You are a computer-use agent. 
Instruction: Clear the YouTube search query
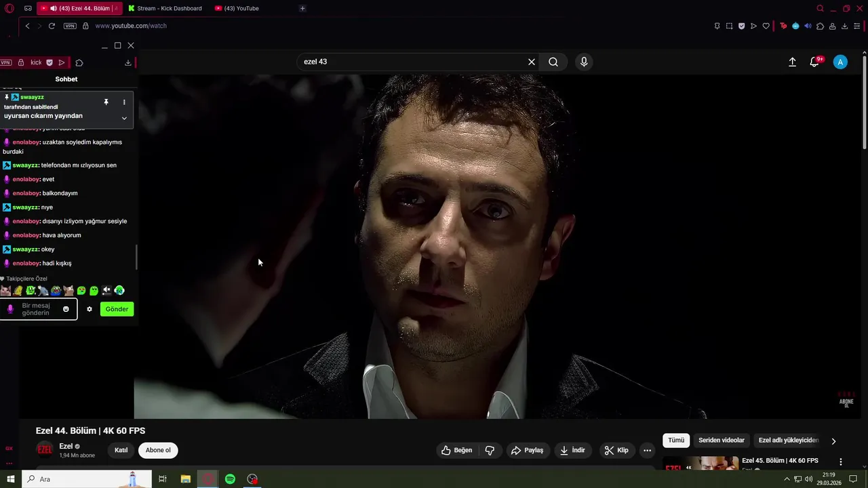click(x=532, y=62)
